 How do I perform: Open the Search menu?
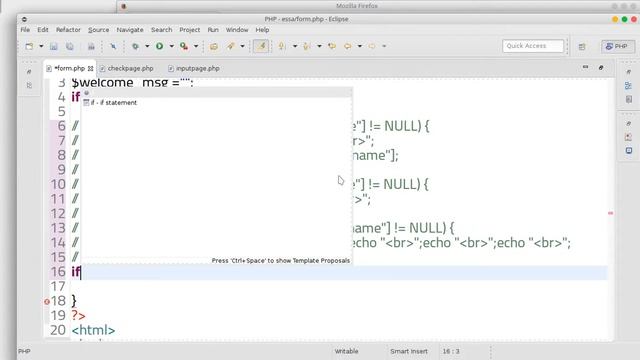click(162, 30)
